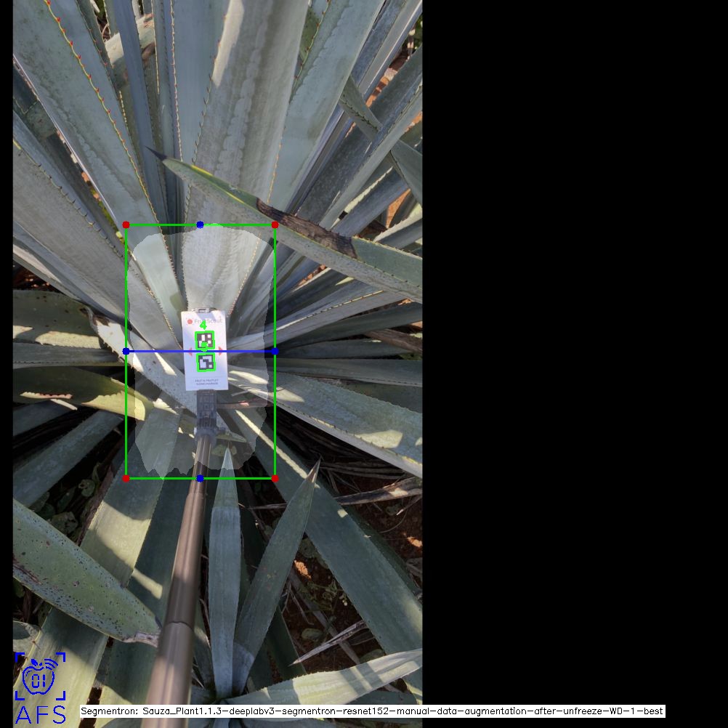Click the Segmentron model name label

[x=372, y=711]
